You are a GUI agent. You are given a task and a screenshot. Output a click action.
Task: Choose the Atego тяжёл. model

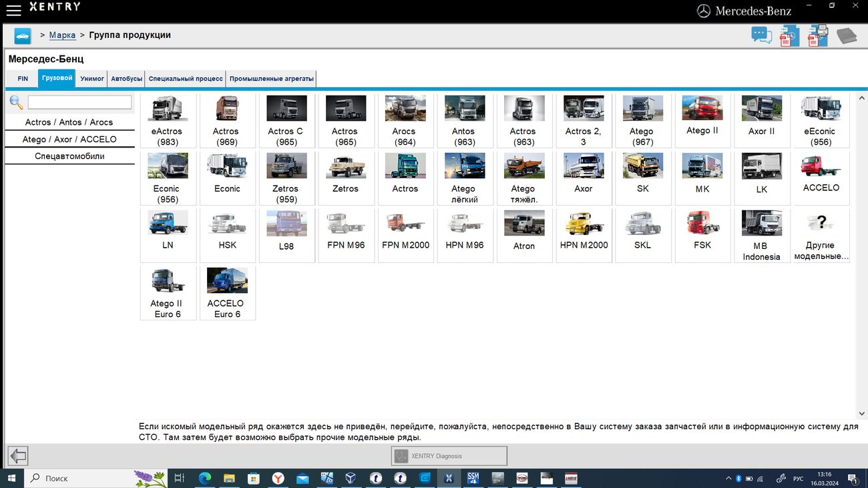(x=524, y=178)
